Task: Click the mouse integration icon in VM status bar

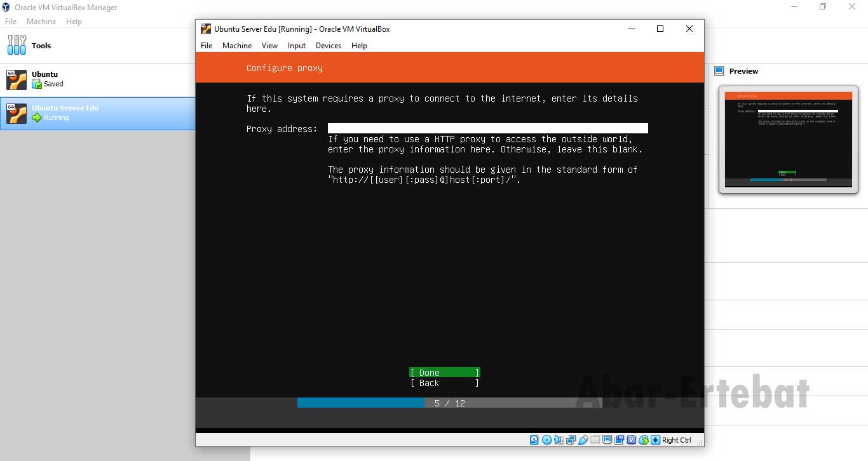Action: click(x=644, y=440)
